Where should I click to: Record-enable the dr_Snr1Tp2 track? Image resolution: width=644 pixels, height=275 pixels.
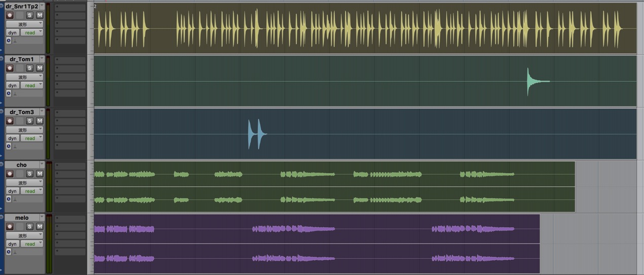pyautogui.click(x=10, y=15)
